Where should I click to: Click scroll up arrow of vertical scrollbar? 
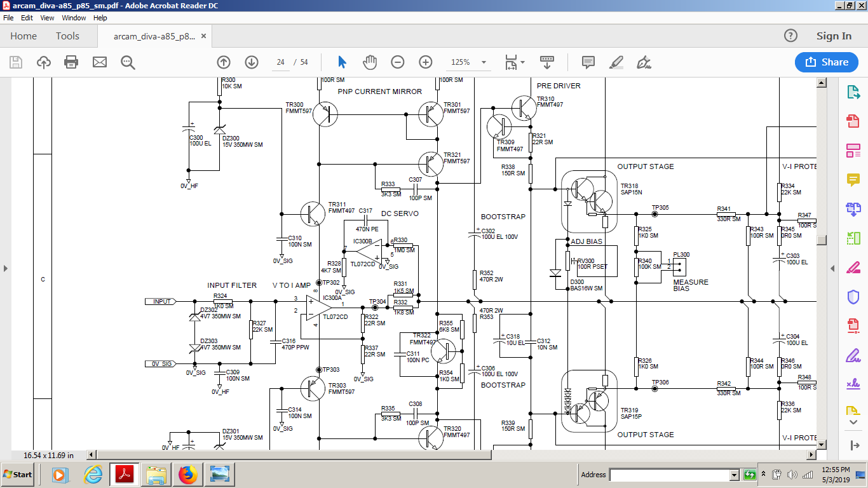(x=822, y=83)
